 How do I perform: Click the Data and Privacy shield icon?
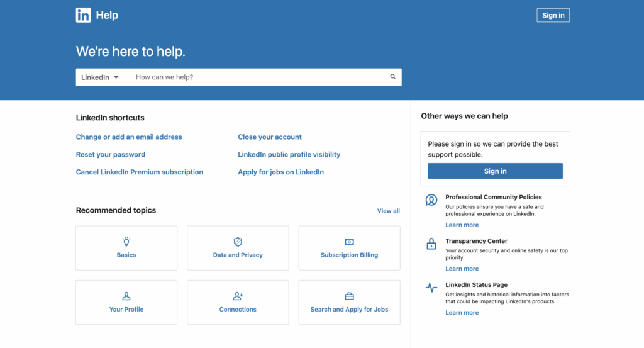[x=238, y=242]
